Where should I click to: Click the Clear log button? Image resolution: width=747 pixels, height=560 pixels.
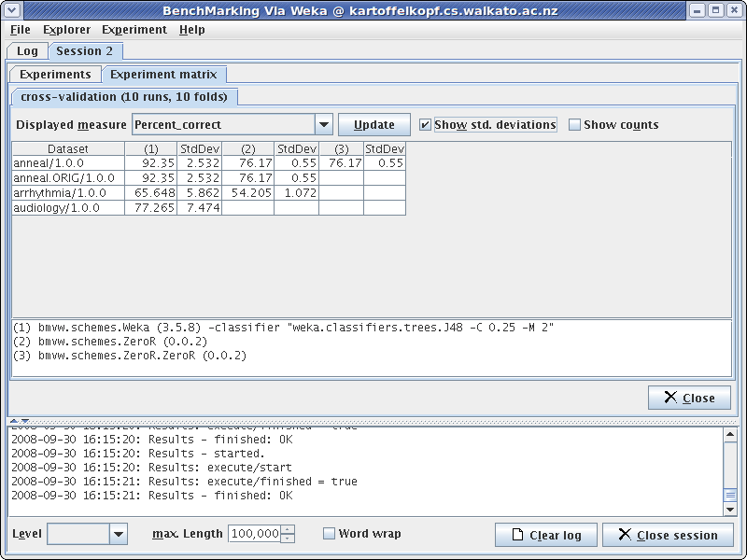coord(545,535)
